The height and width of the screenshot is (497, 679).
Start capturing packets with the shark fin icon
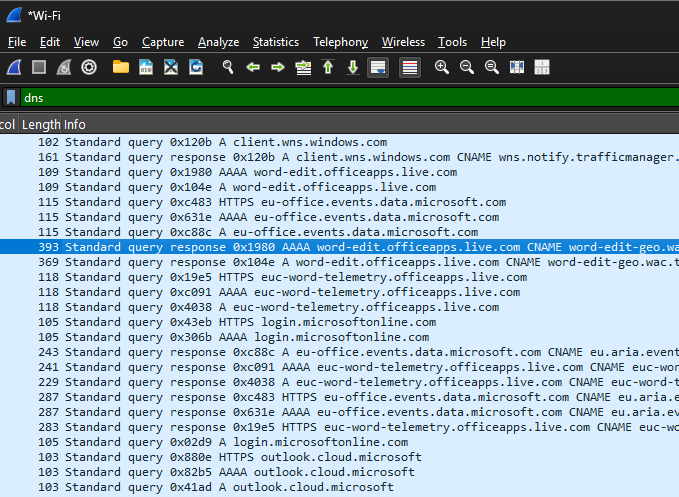click(14, 67)
